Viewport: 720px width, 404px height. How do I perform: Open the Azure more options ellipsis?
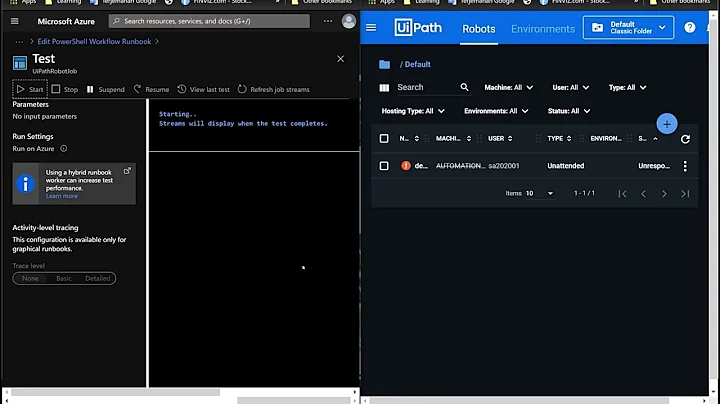[328, 21]
